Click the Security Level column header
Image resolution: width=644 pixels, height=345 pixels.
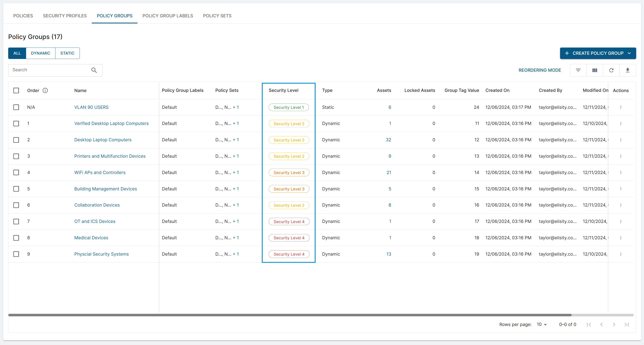(x=283, y=91)
